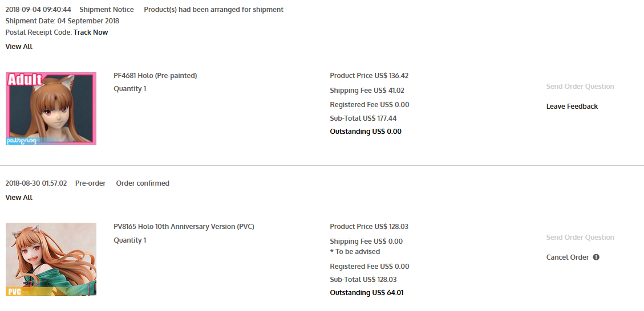The image size is (644, 311).
Task: Click the Outstanding US$ 0.00 amount
Action: [x=366, y=132]
